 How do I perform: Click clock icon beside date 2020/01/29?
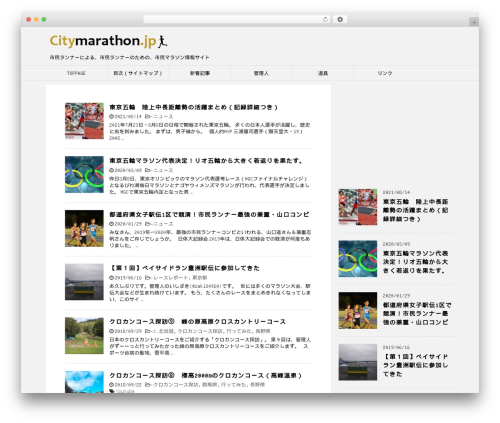pyautogui.click(x=111, y=224)
